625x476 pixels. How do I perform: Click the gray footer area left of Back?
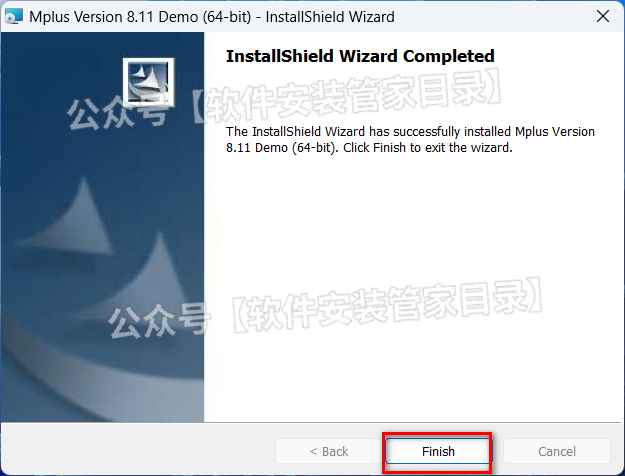click(x=138, y=450)
